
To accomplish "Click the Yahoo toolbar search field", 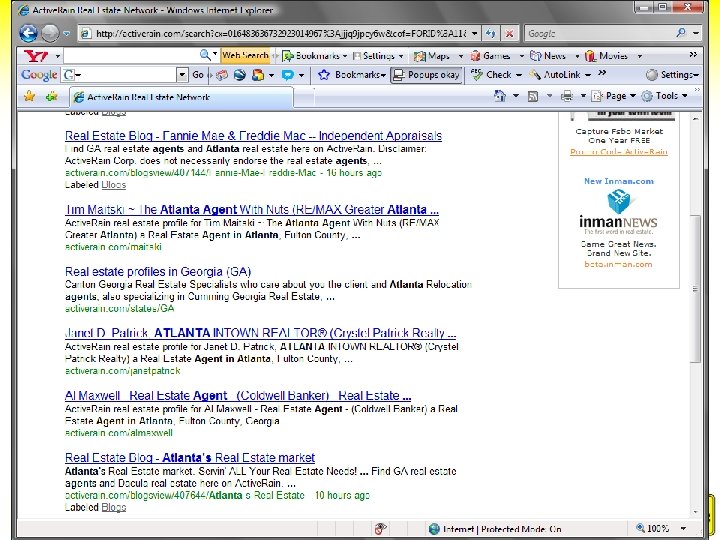I will 131,56.
